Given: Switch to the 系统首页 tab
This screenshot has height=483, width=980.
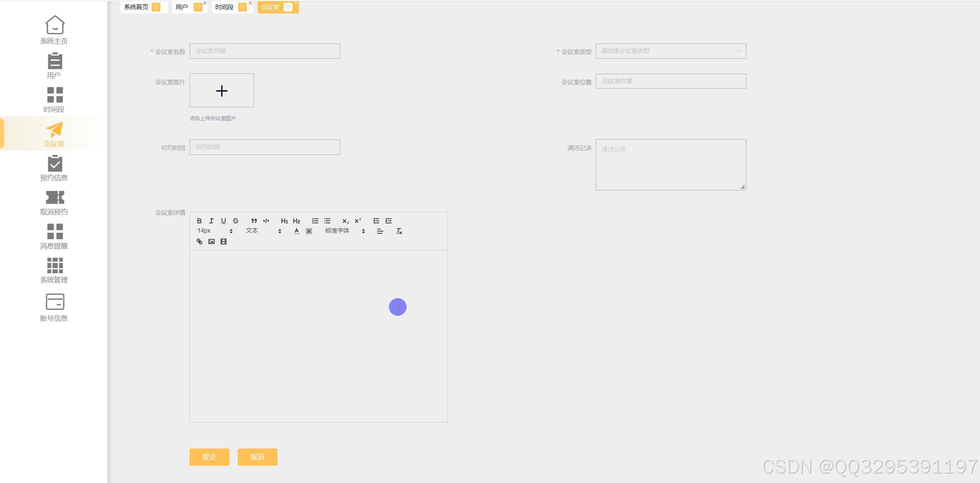Looking at the screenshot, I should pyautogui.click(x=136, y=7).
